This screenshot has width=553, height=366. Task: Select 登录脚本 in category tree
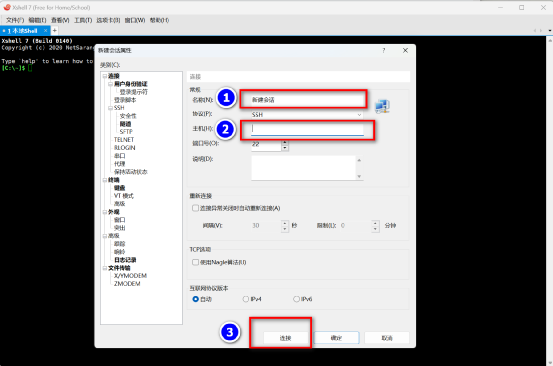[x=125, y=100]
